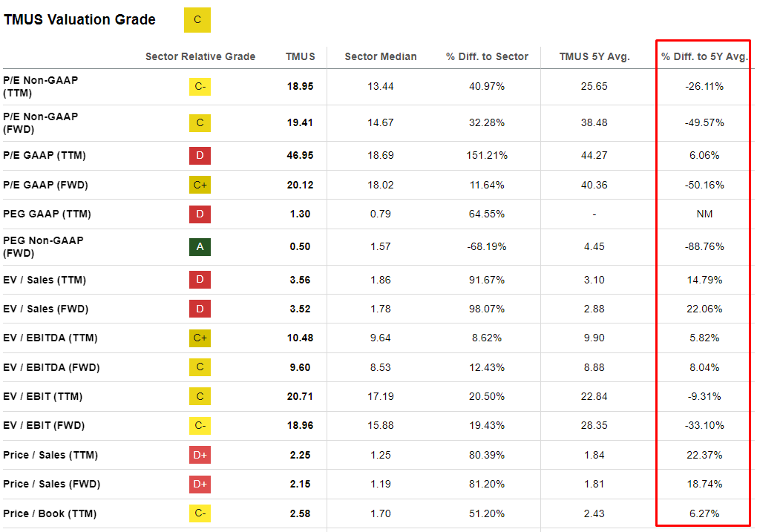
Task: Click the green A grade badge for PEG Non-GAAP (FWD)
Action: pos(200,246)
